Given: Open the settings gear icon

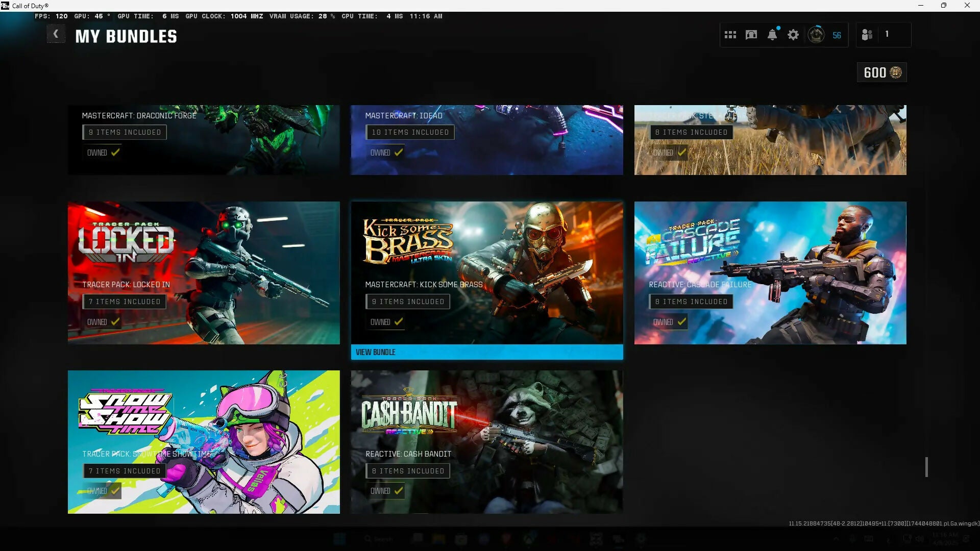Looking at the screenshot, I should click(793, 35).
